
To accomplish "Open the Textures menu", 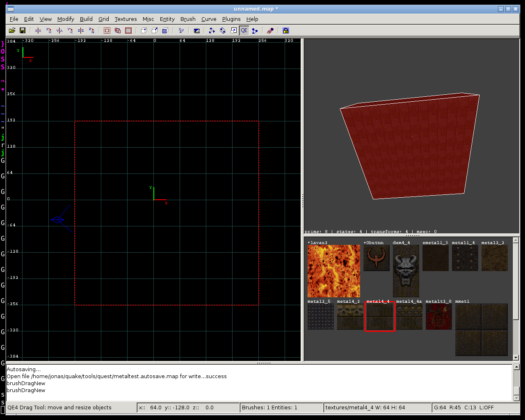I will tap(126, 19).
